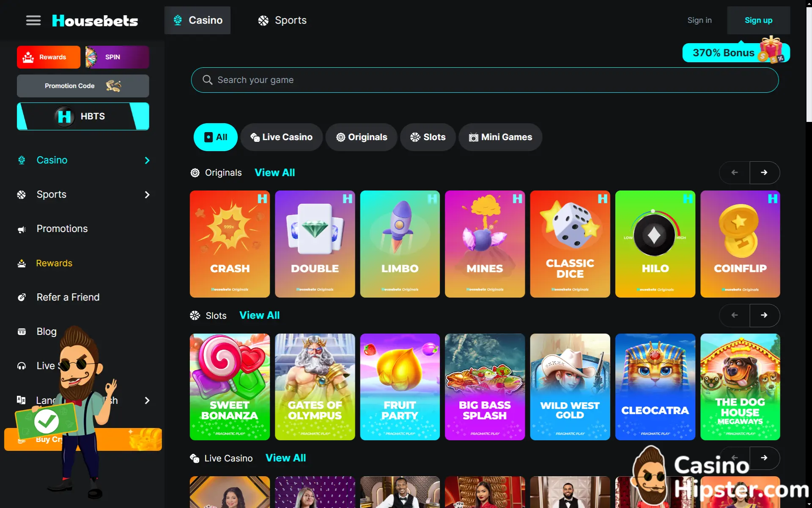Open the Big Bass Splash slot
Viewport: 812px width, 508px height.
point(485,387)
